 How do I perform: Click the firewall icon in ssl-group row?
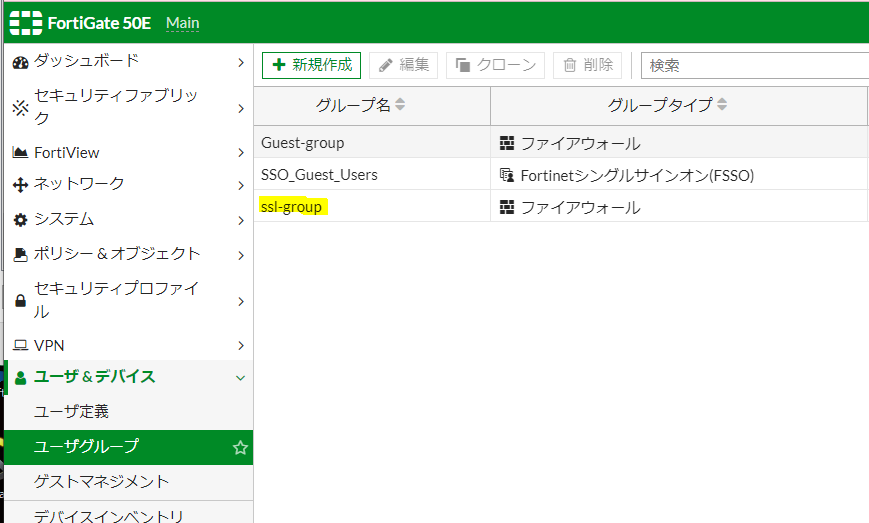[507, 207]
